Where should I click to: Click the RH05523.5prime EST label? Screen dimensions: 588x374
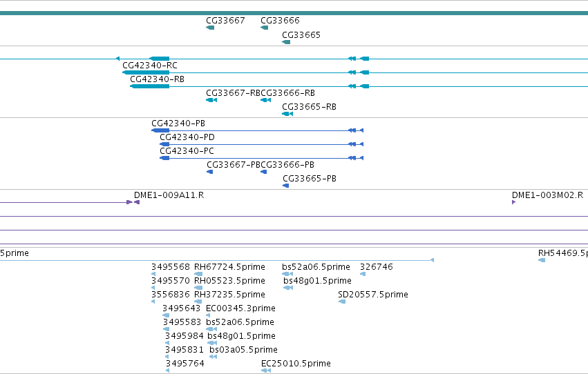tap(229, 281)
